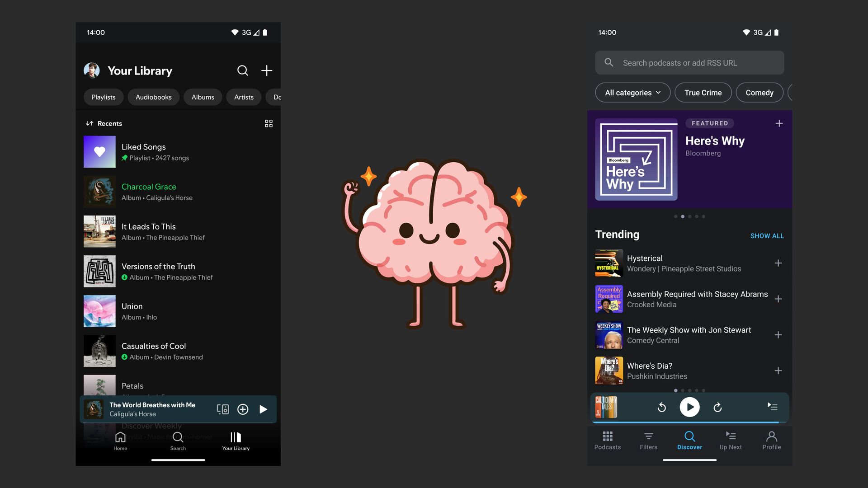The width and height of the screenshot is (868, 488).
Task: Subscribe to Where's Dia? podcast
Action: (x=778, y=371)
